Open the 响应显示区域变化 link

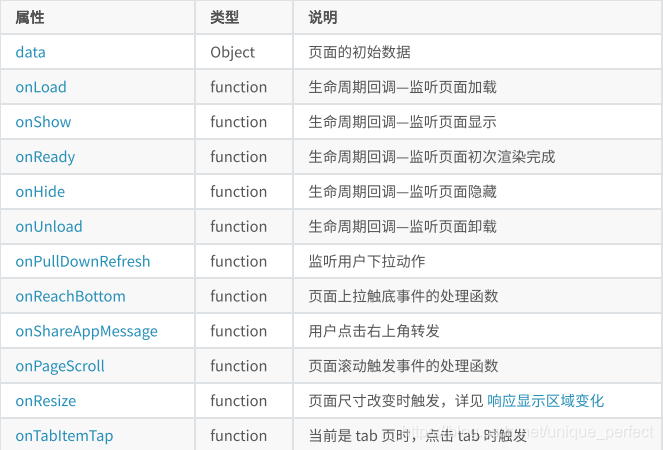click(546, 401)
